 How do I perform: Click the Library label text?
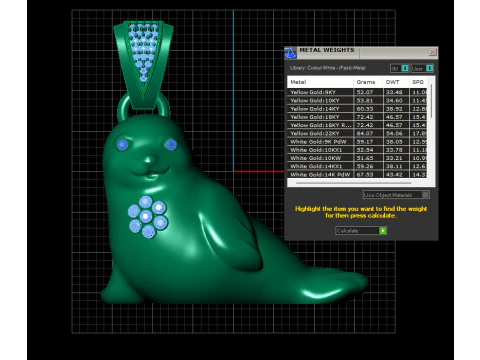coord(328,68)
